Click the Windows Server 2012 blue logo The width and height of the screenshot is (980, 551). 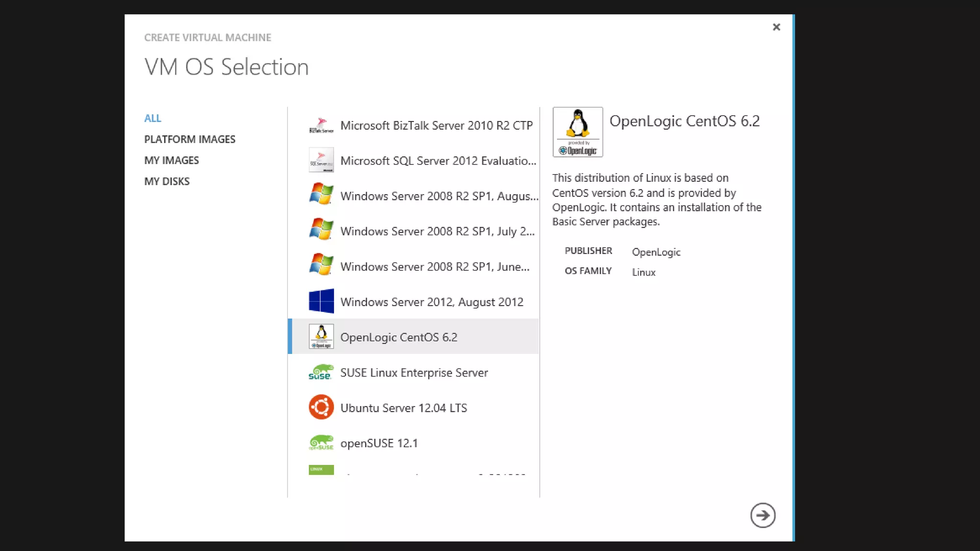pyautogui.click(x=321, y=301)
